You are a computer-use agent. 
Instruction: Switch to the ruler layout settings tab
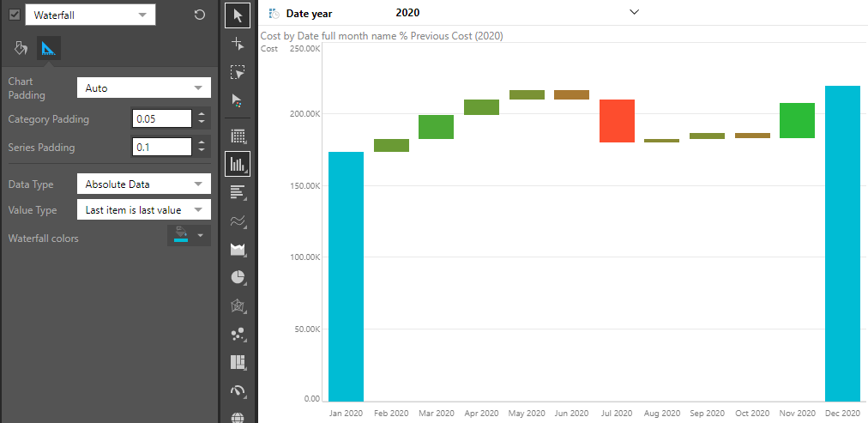[x=49, y=48]
